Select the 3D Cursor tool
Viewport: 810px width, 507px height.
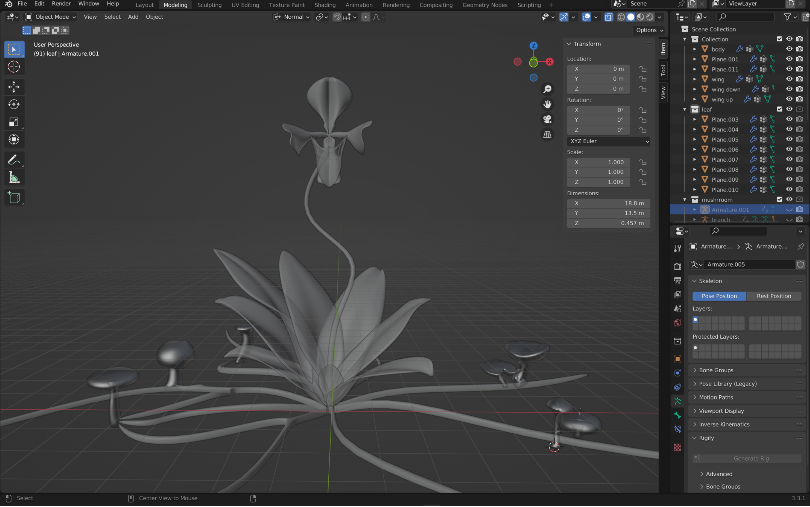pyautogui.click(x=15, y=66)
